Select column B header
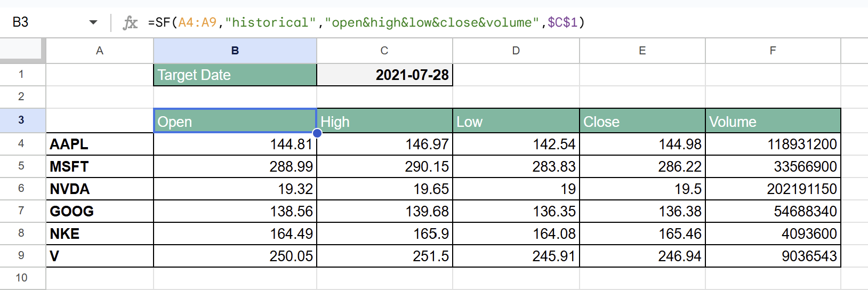 click(x=235, y=51)
